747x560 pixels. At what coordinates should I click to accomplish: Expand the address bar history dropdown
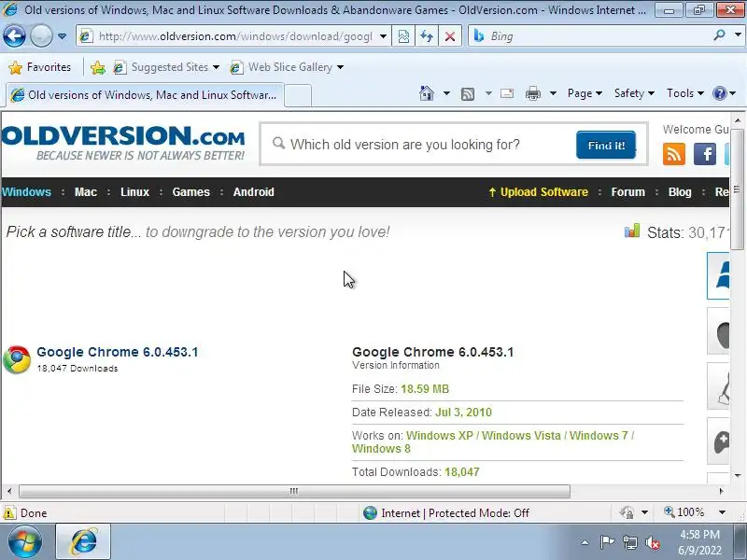coord(383,36)
